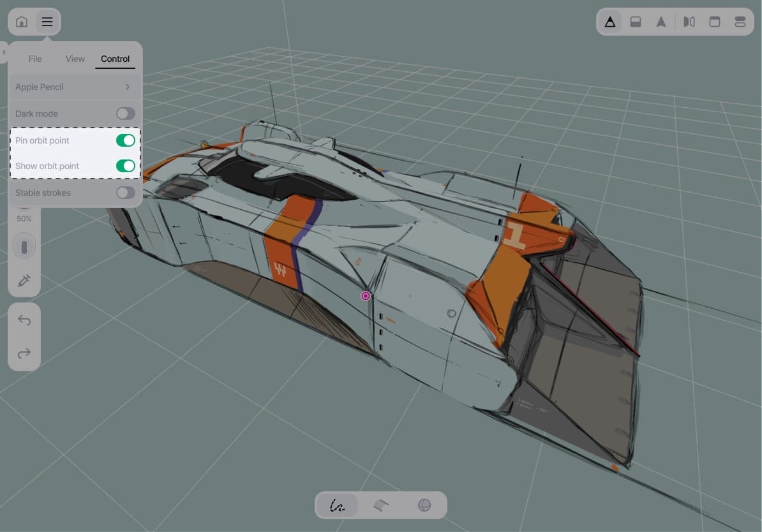Click the stacked bars icon at top right
This screenshot has width=762, height=532.
coord(740,22)
